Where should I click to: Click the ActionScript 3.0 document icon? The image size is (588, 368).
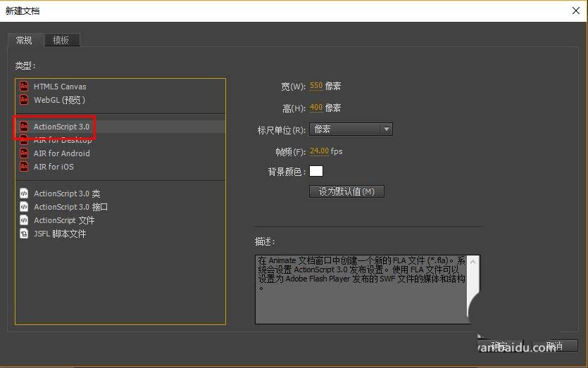pos(24,126)
